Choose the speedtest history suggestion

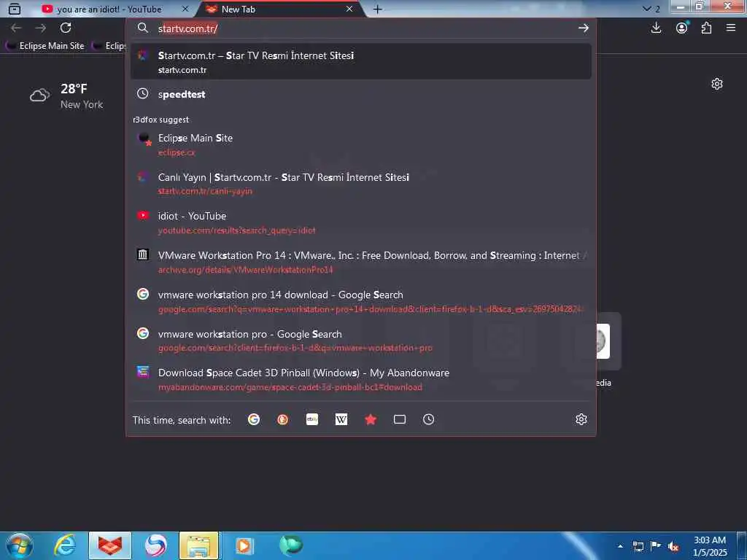[x=361, y=94]
